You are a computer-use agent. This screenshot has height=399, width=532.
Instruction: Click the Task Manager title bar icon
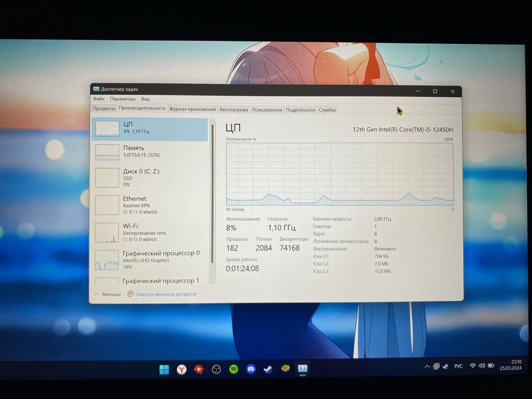pyautogui.click(x=96, y=89)
